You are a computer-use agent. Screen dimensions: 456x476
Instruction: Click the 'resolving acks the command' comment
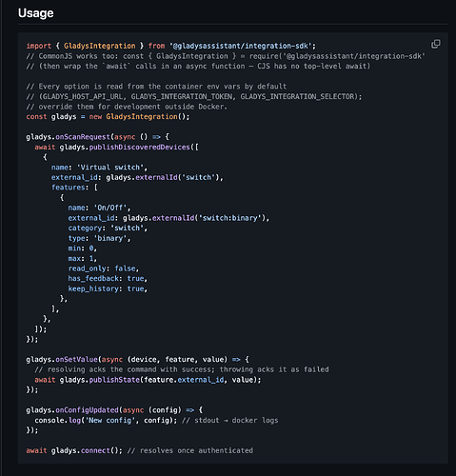pyautogui.click(x=182, y=369)
